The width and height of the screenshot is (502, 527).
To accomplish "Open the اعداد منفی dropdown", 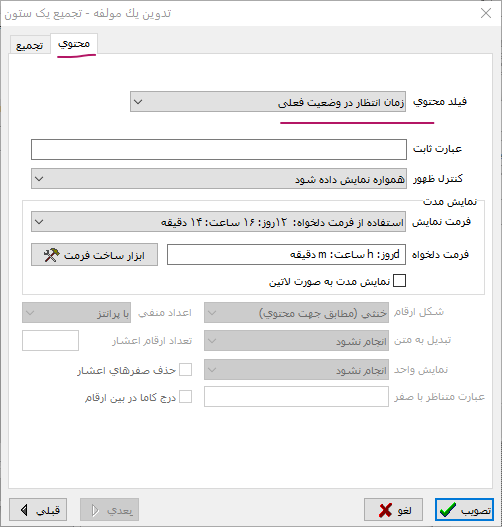I will [76, 313].
